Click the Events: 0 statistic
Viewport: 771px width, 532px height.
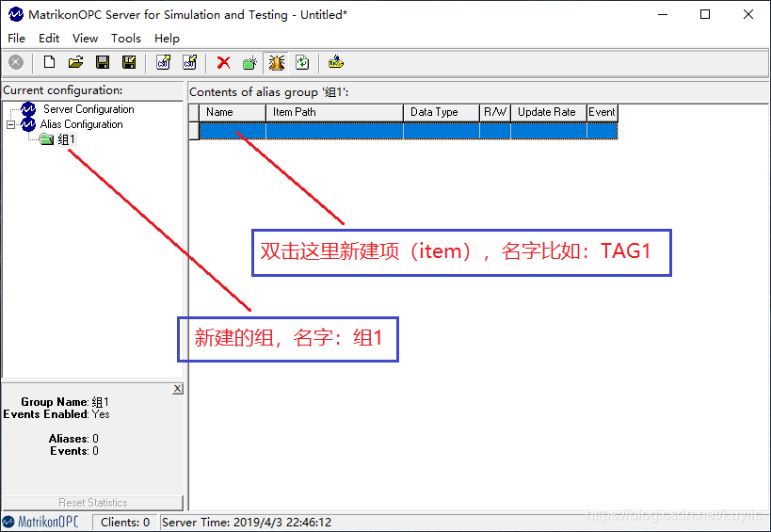tap(74, 450)
